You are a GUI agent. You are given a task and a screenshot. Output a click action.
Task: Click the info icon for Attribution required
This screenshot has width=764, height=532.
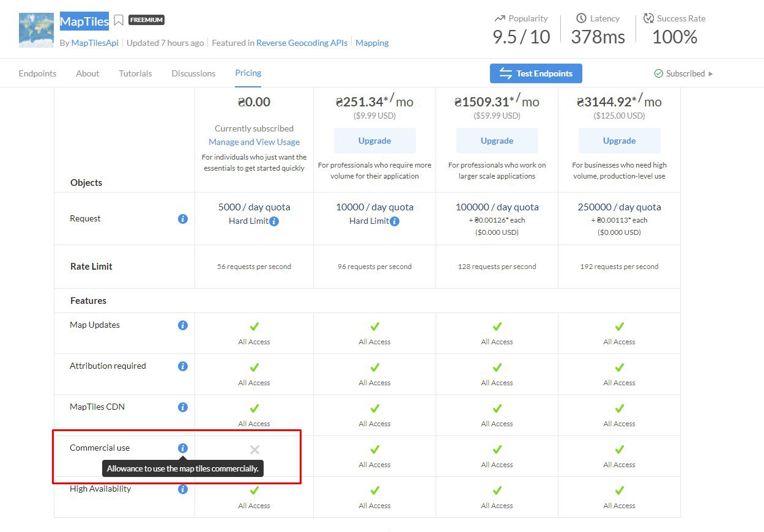click(x=182, y=366)
